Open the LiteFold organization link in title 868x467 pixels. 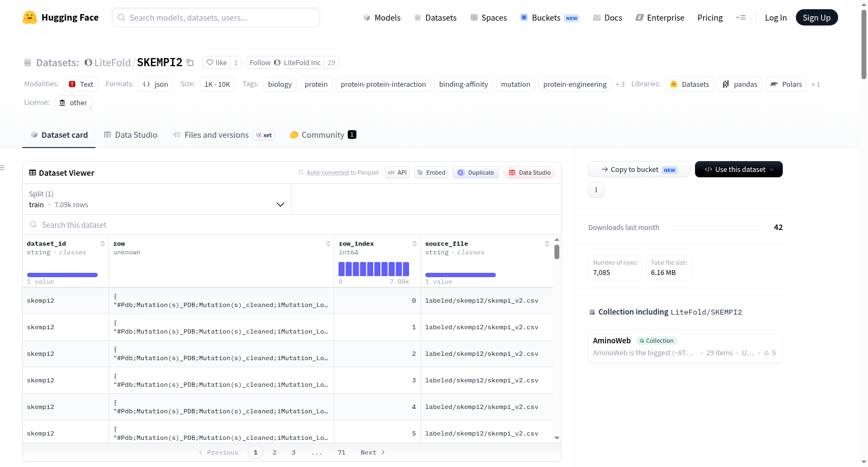click(x=112, y=62)
